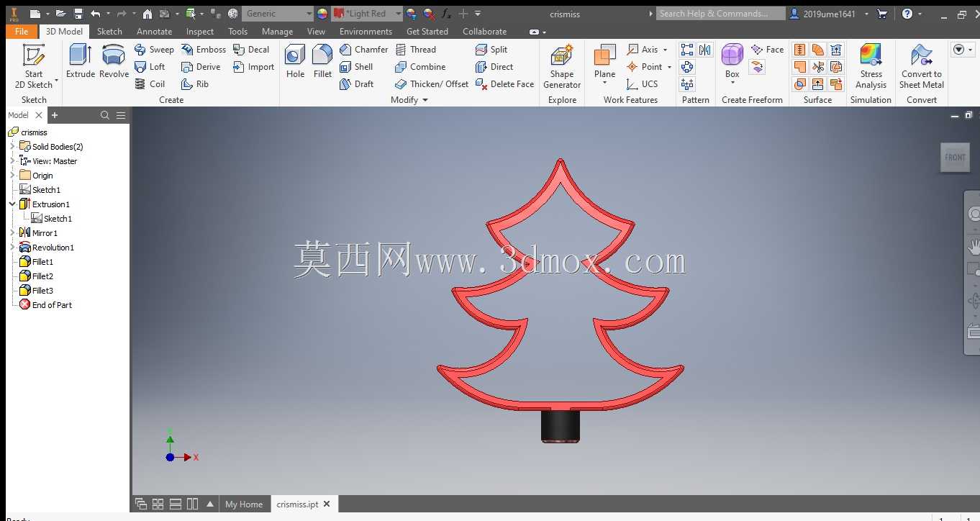Image resolution: width=980 pixels, height=521 pixels.
Task: Select the Split tool
Action: pyautogui.click(x=491, y=50)
